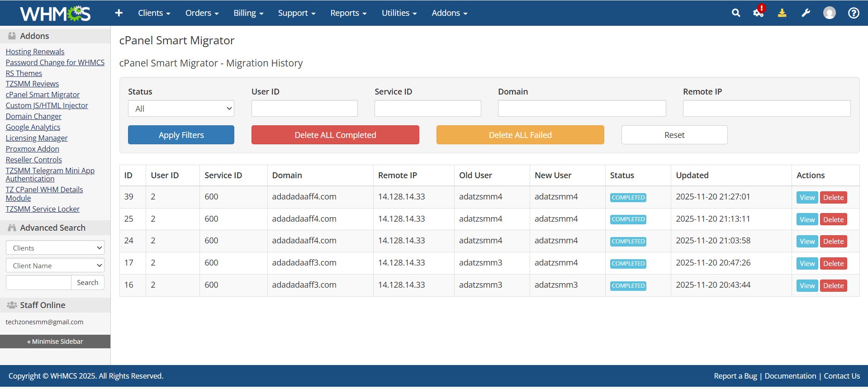Viewport: 868px width, 389px height.
Task: Open Reseller Controls link
Action: point(33,160)
